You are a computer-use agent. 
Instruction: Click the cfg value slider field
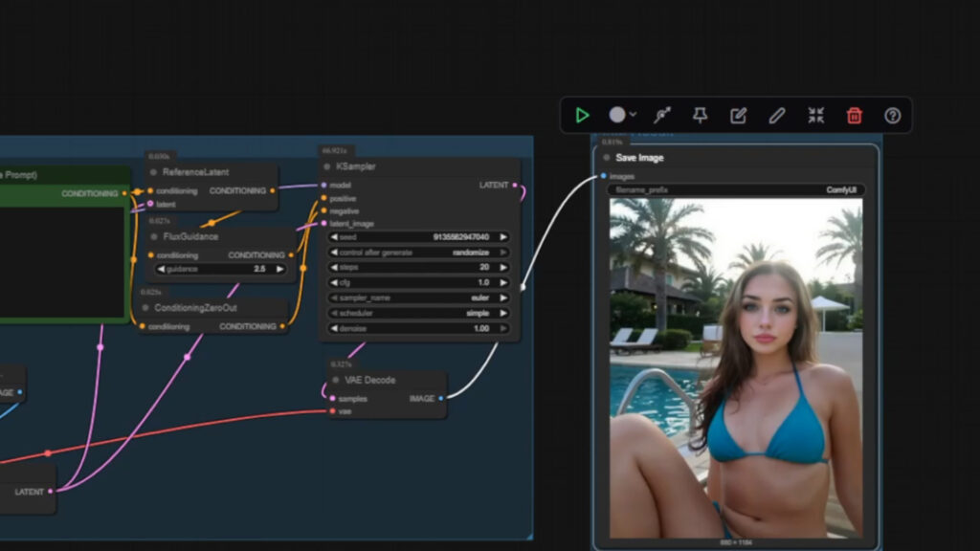click(418, 283)
